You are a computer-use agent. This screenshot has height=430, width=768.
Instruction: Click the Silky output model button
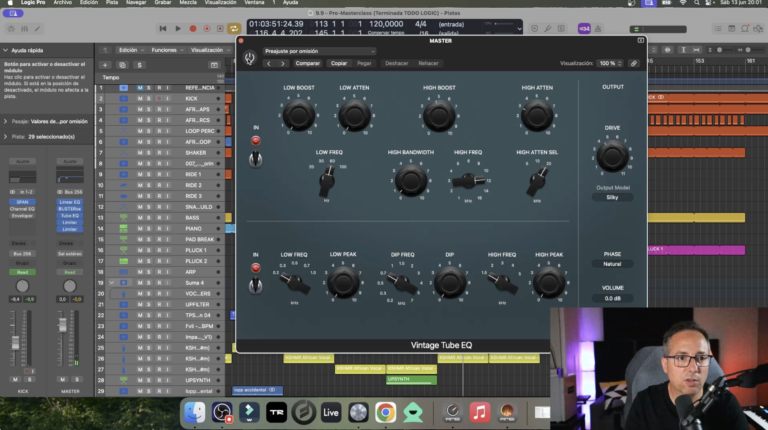click(612, 197)
